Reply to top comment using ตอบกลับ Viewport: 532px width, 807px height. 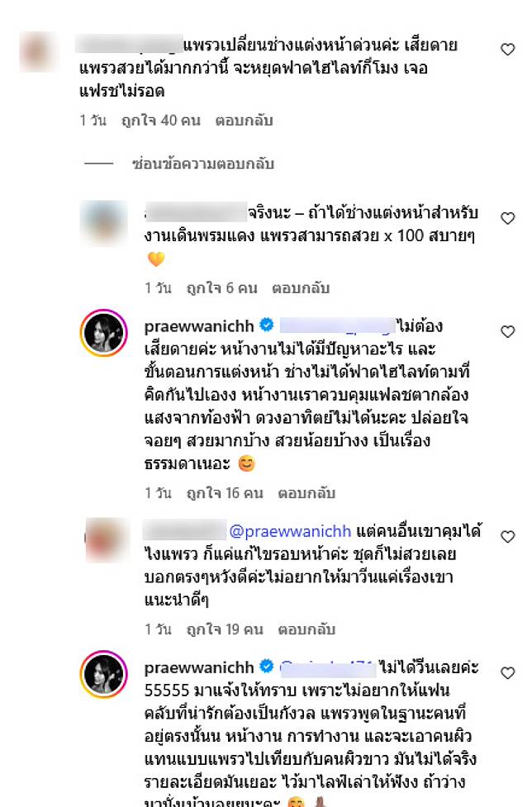point(244,121)
